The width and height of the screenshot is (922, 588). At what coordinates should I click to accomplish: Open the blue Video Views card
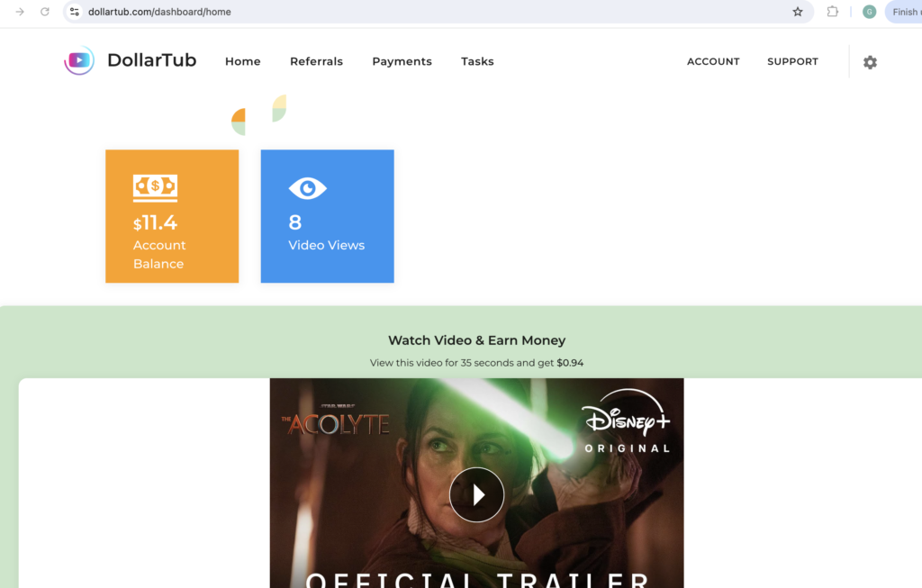328,216
